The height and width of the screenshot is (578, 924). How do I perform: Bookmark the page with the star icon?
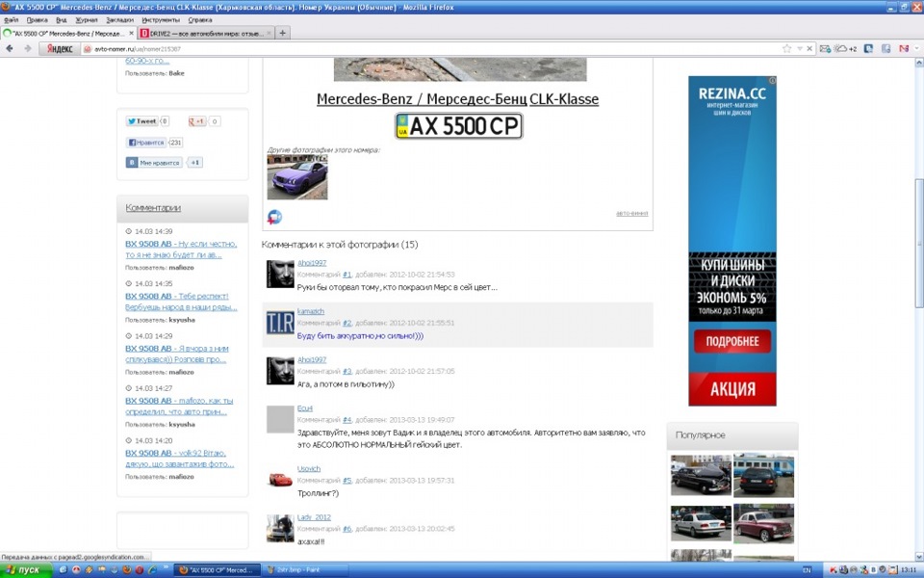[x=786, y=48]
